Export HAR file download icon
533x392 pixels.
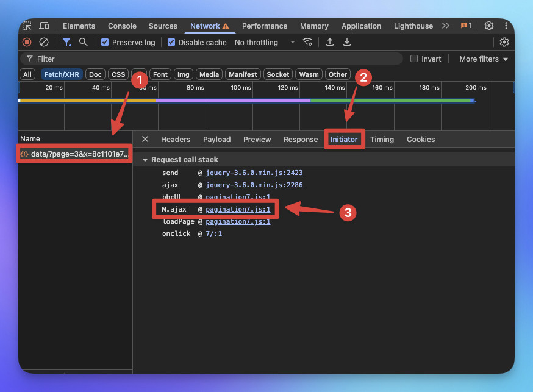[x=346, y=42]
